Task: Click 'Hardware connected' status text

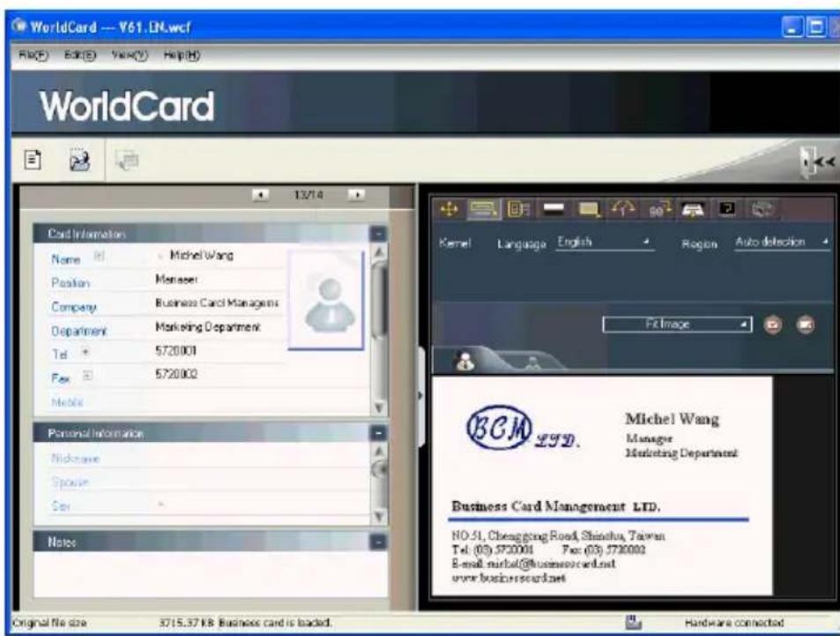Action: (x=734, y=623)
